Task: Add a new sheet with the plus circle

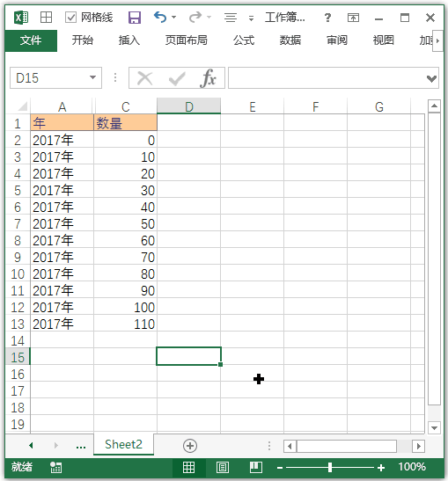Action: [x=190, y=446]
